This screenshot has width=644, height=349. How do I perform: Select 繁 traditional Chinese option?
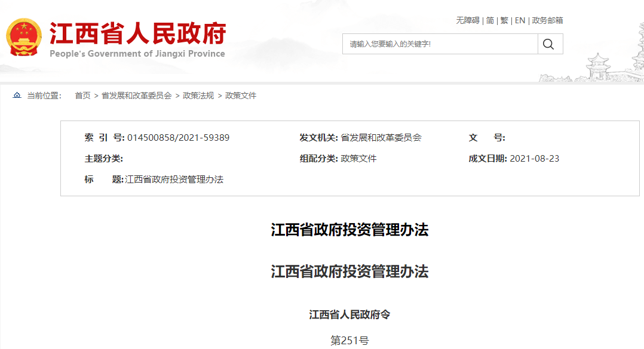(504, 20)
